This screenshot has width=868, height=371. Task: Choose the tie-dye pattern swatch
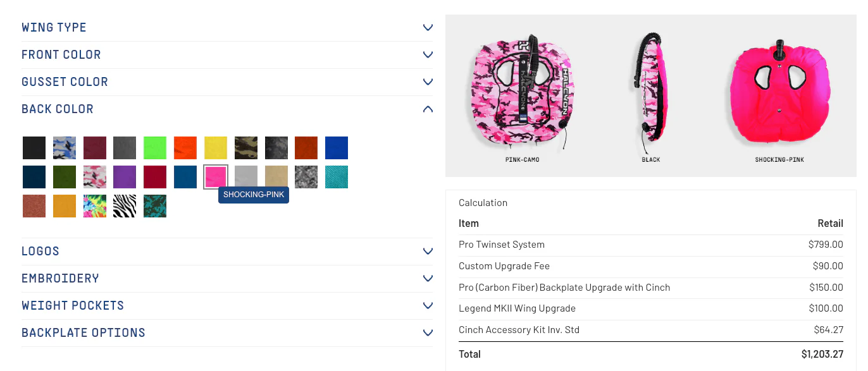pyautogui.click(x=95, y=206)
